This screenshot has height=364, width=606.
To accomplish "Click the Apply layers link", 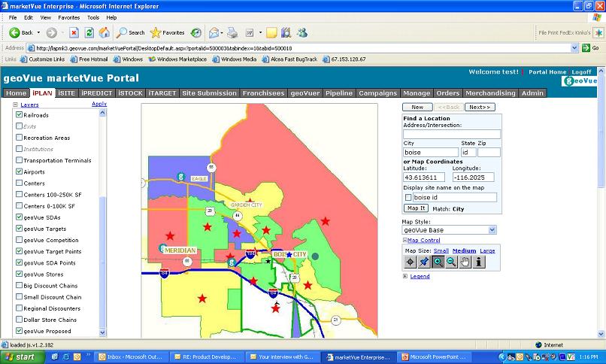I will tap(99, 104).
